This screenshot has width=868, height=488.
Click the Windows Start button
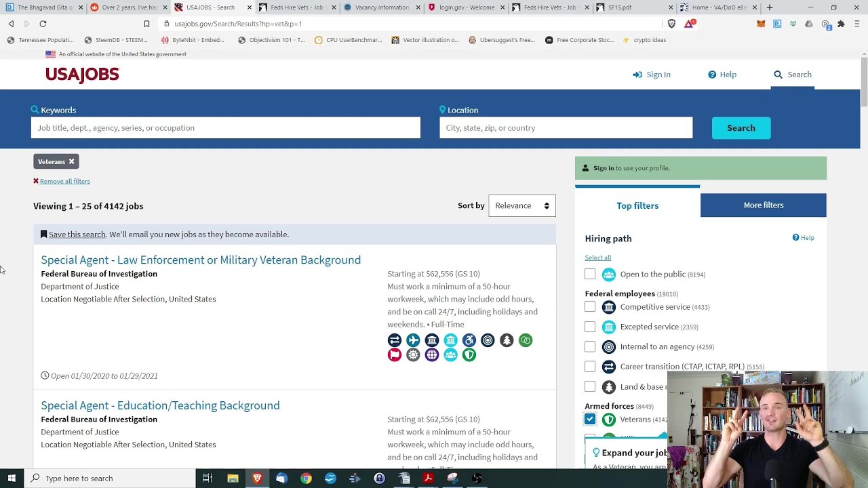coord(12,479)
